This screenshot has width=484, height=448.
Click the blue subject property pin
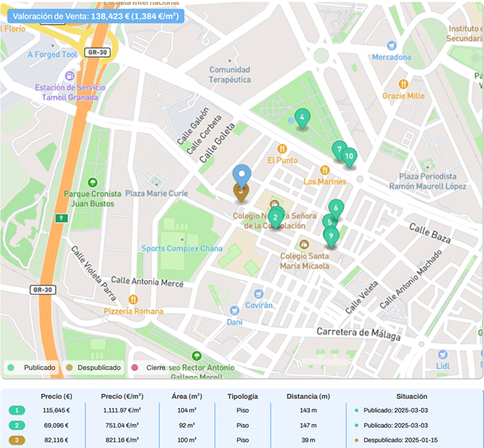coord(241,175)
